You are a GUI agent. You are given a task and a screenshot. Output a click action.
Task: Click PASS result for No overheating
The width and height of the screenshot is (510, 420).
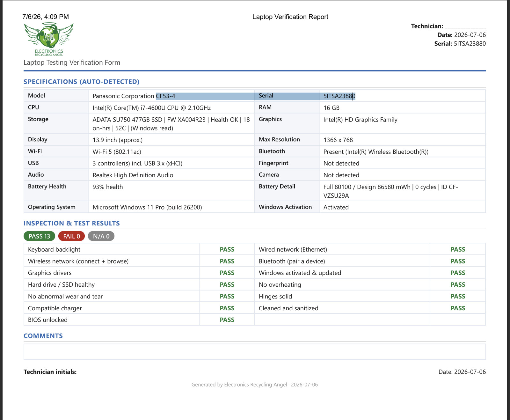[458, 284]
